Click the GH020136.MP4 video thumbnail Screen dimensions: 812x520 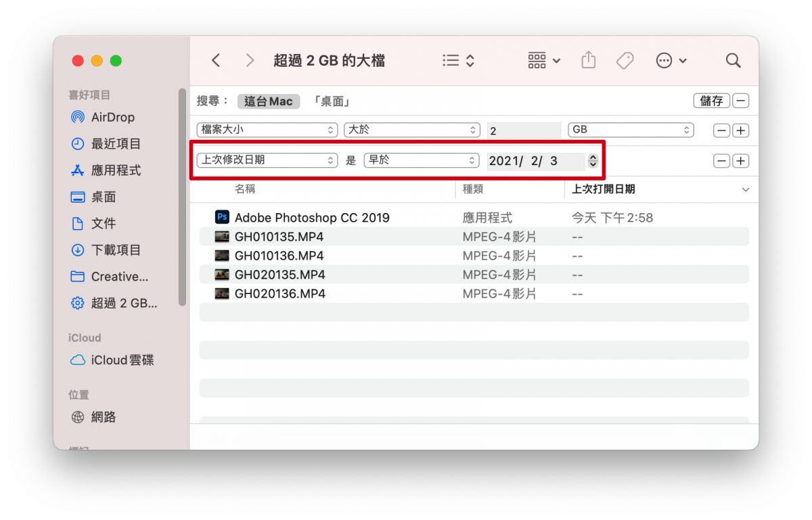click(222, 293)
